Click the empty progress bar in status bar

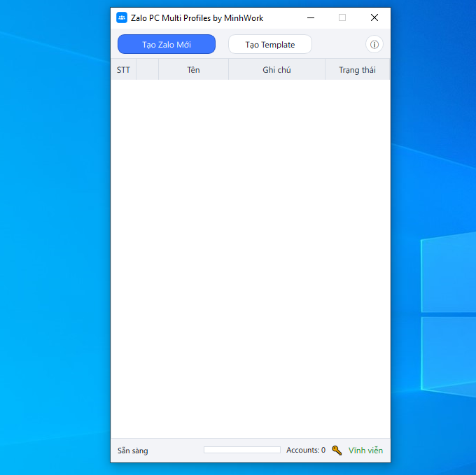[241, 450]
